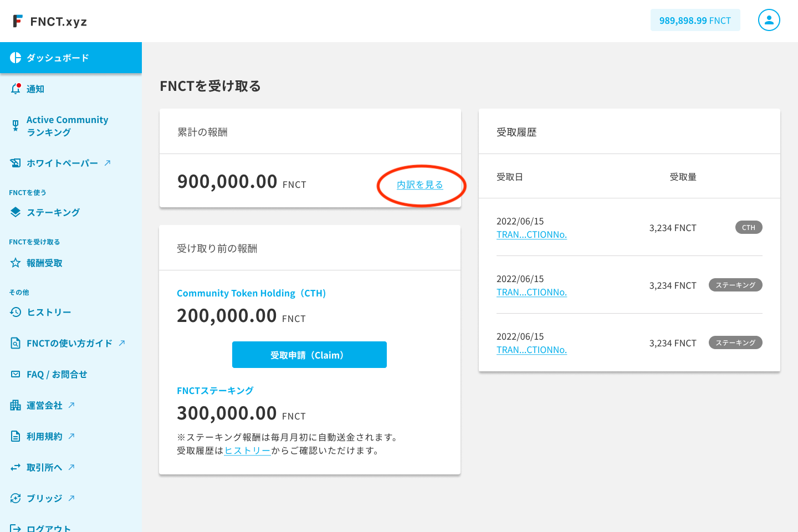The height and width of the screenshot is (532, 798).
Task: Open TRAN...CTIONNo. link in CTH row
Action: 531,234
